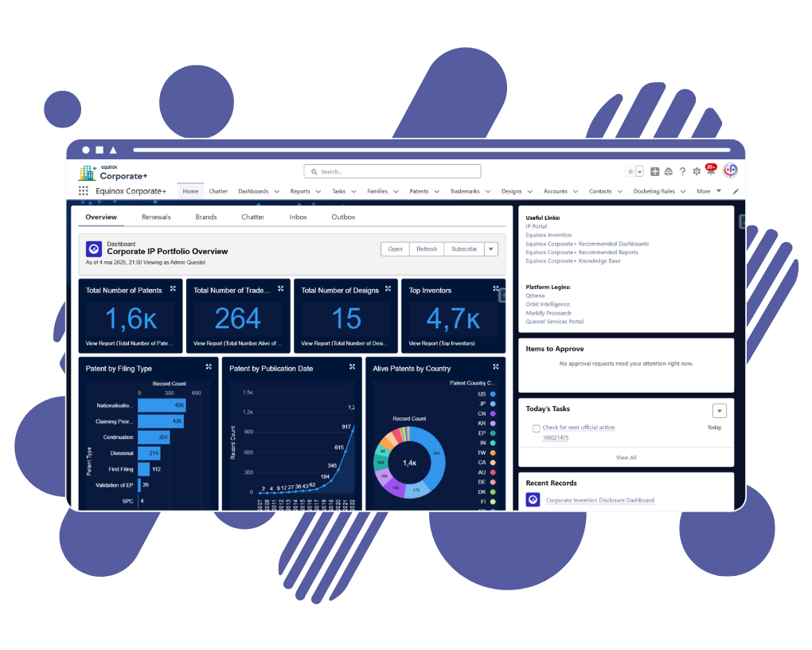Switch to the Outbox tab

point(343,217)
